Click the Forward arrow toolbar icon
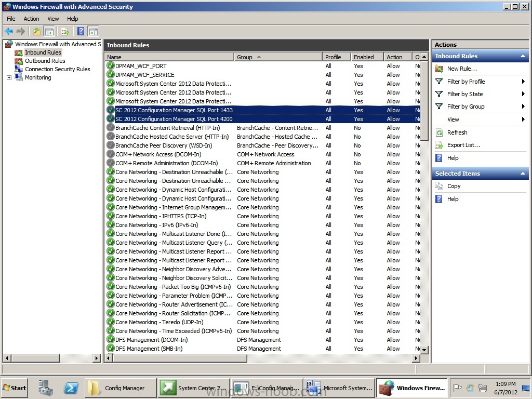Viewport: 532px width, 399px height. (21, 32)
